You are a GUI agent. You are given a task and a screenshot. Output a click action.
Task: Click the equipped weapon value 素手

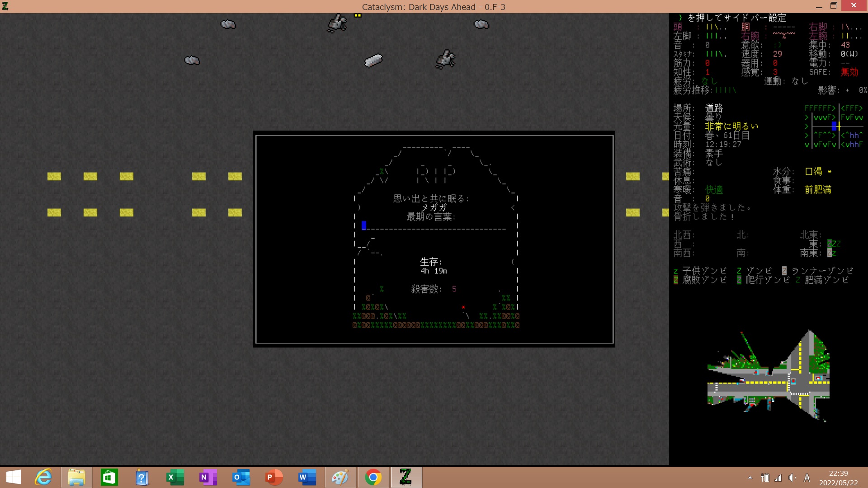click(714, 153)
